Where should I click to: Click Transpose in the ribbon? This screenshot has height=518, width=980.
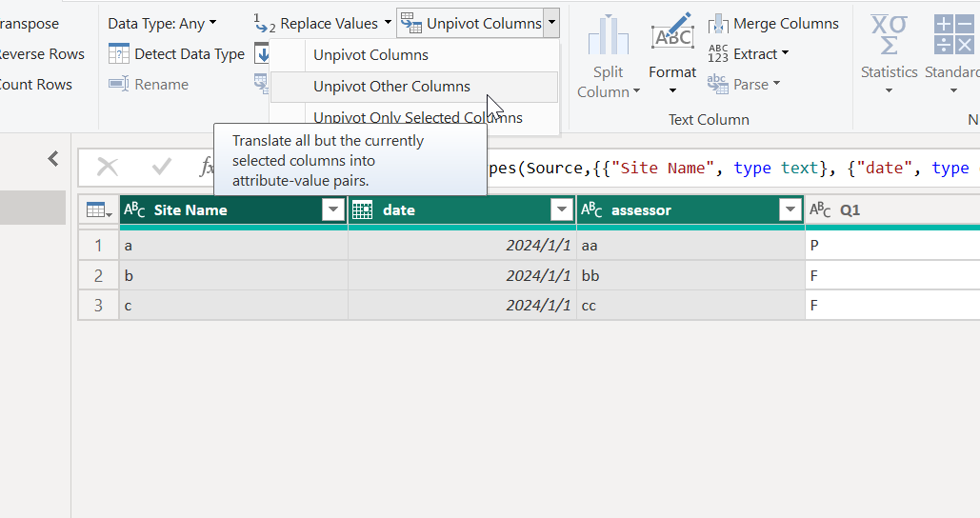[29, 24]
